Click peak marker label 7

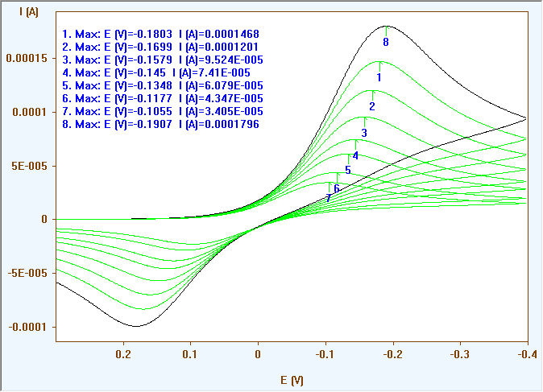coord(328,198)
